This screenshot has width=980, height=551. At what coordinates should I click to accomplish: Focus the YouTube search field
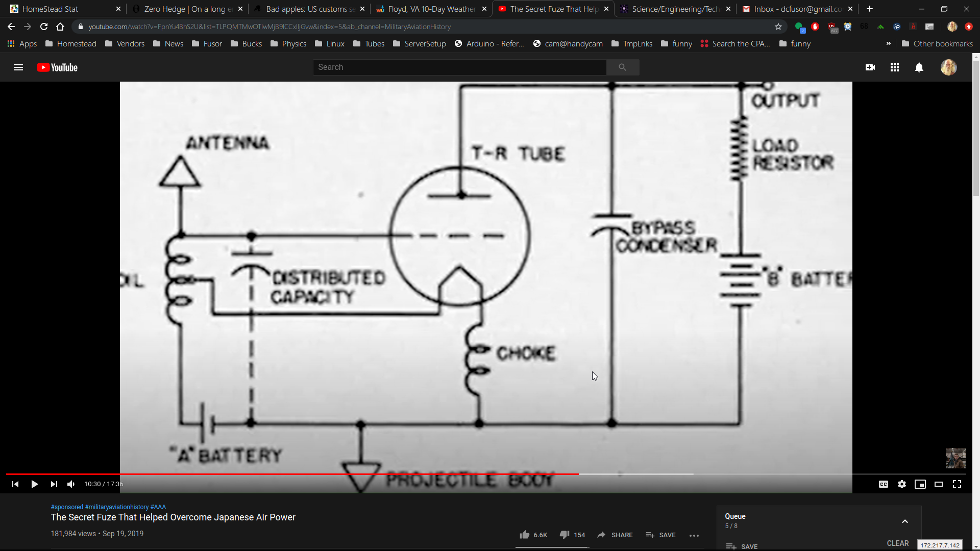(459, 67)
